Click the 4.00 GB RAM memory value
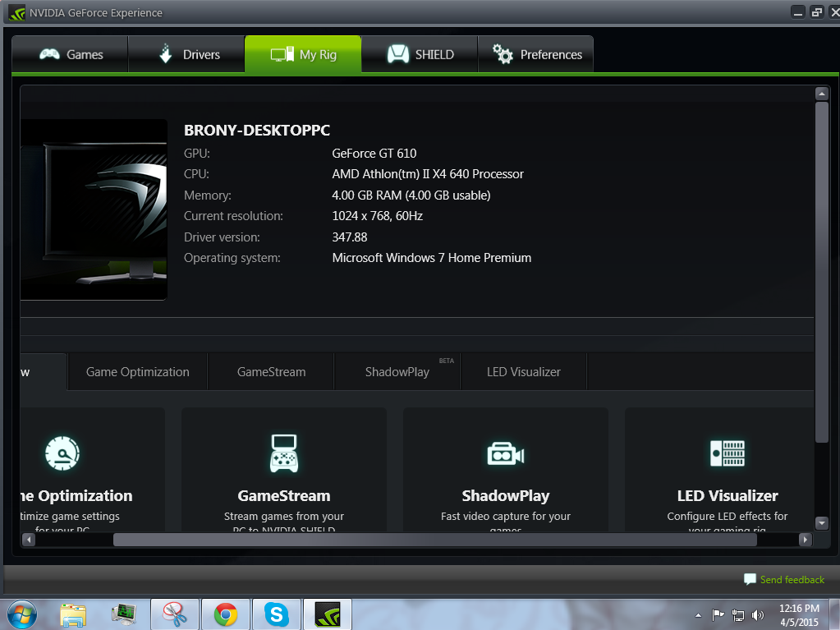Screen dimensions: 840x630 click(411, 195)
